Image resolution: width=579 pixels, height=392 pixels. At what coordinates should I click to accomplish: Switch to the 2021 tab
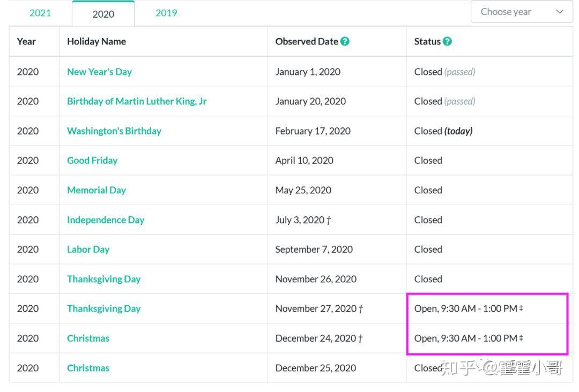pyautogui.click(x=40, y=13)
